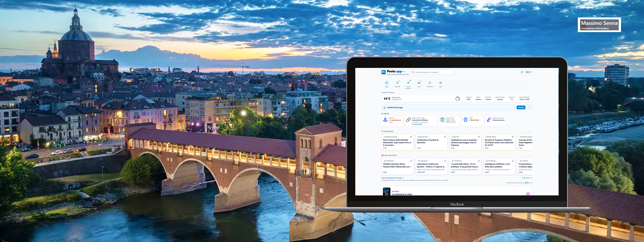Dismiss the Installa Pavia.app banner

[529, 107]
